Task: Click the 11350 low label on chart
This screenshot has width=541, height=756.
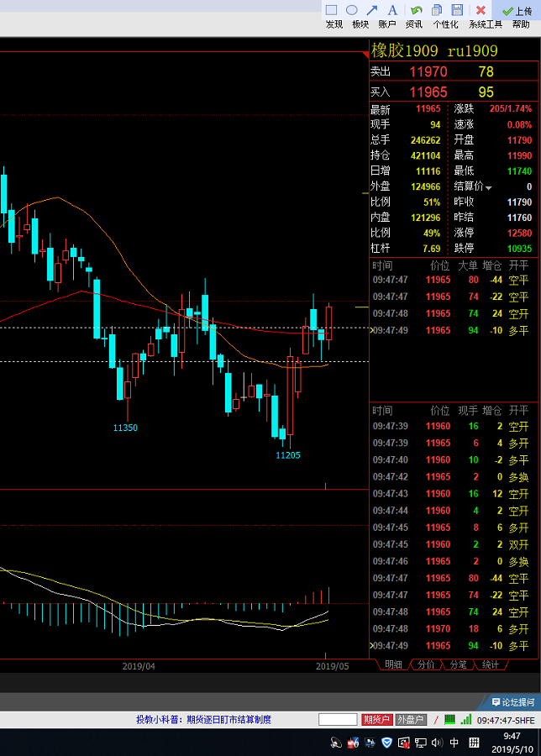Action: tap(125, 428)
